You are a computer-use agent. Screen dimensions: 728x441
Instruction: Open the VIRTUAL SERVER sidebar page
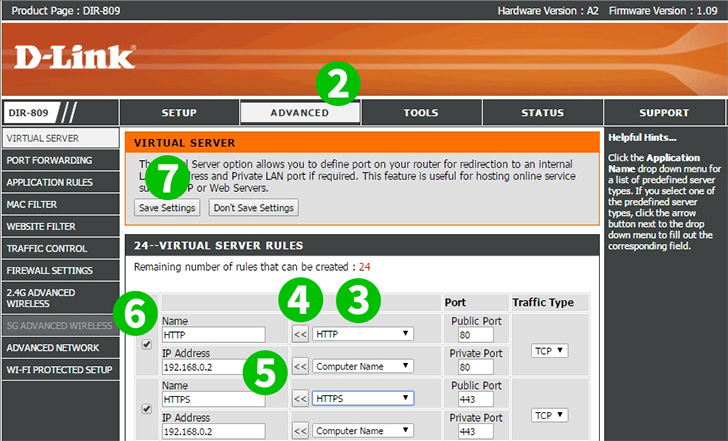point(60,138)
